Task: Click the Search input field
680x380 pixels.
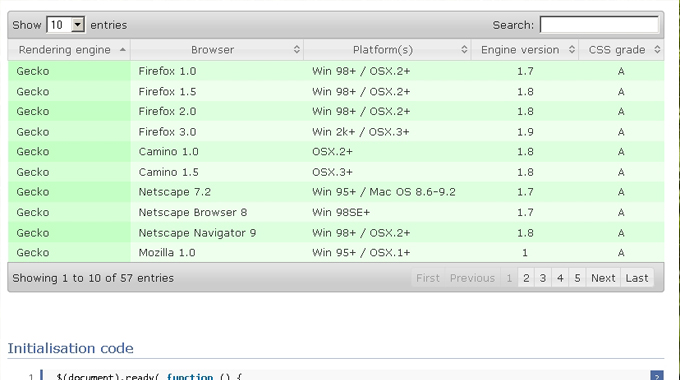Action: tap(599, 25)
